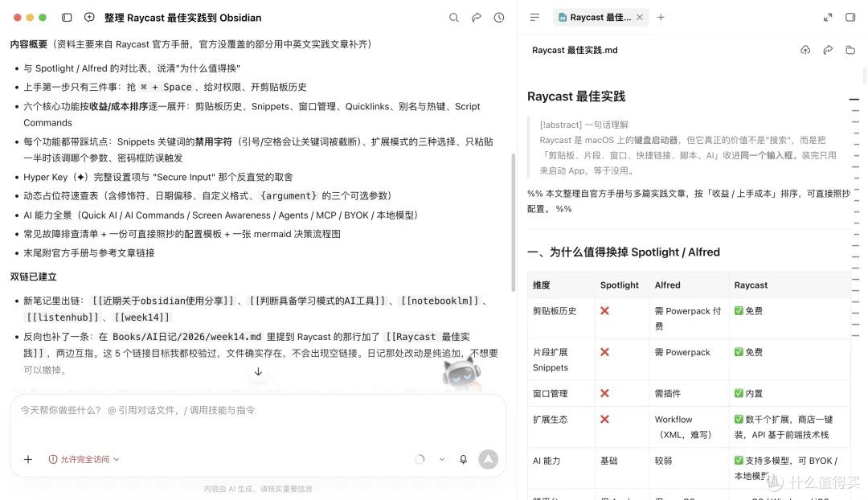Click the red X in the 剪贴板历史 row

pos(604,311)
